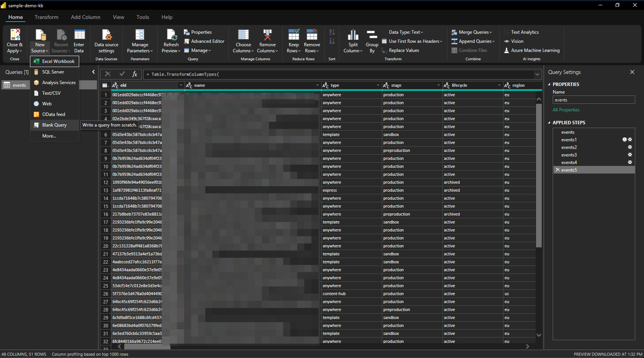
Task: Choose Excel Workbook from the menu
Action: click(x=54, y=61)
